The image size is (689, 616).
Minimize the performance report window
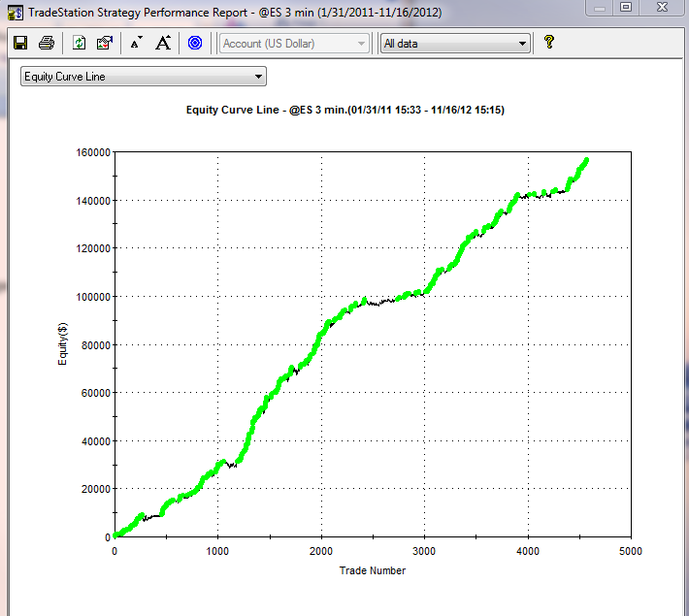[600, 9]
